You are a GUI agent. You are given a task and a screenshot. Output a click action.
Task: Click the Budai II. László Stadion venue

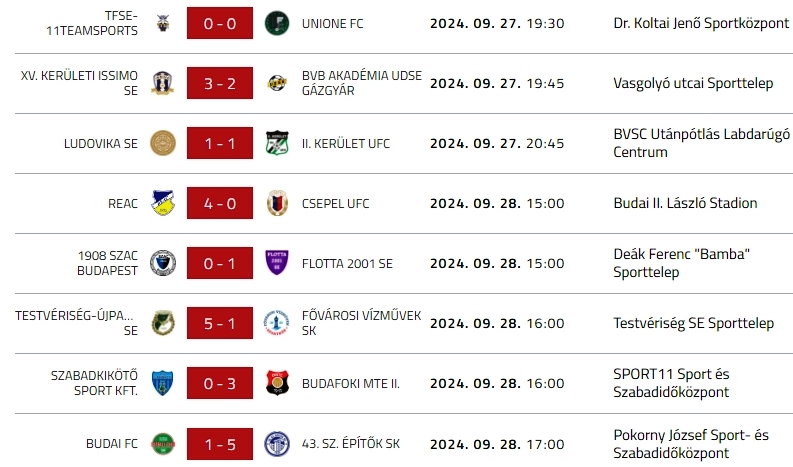tap(685, 203)
